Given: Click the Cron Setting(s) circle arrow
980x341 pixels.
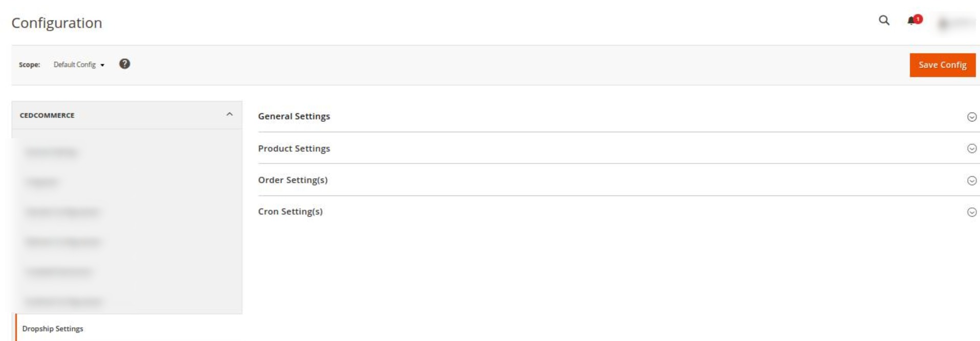Looking at the screenshot, I should (972, 212).
